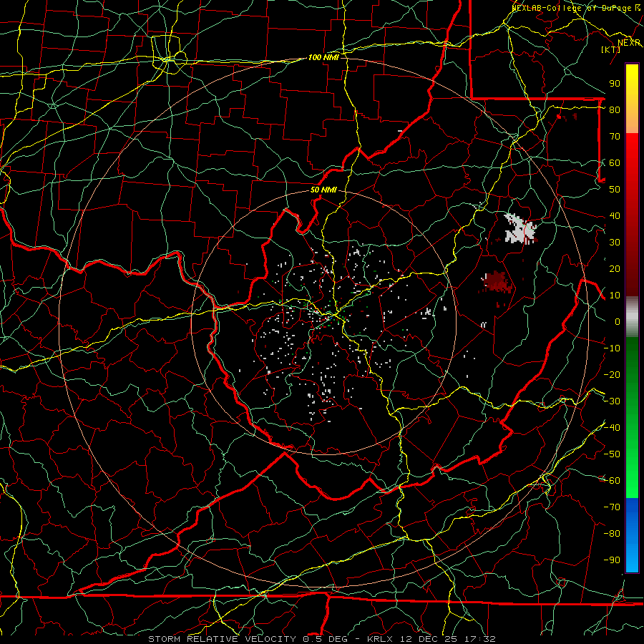
Task: Click the 10 value on velocity scale
Action: point(615,296)
